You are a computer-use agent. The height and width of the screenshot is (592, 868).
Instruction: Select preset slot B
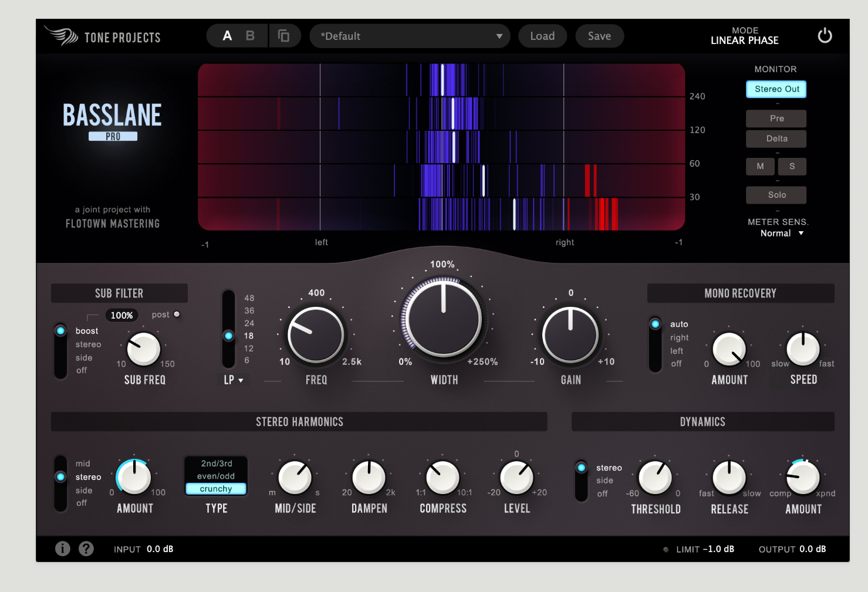[x=250, y=36]
